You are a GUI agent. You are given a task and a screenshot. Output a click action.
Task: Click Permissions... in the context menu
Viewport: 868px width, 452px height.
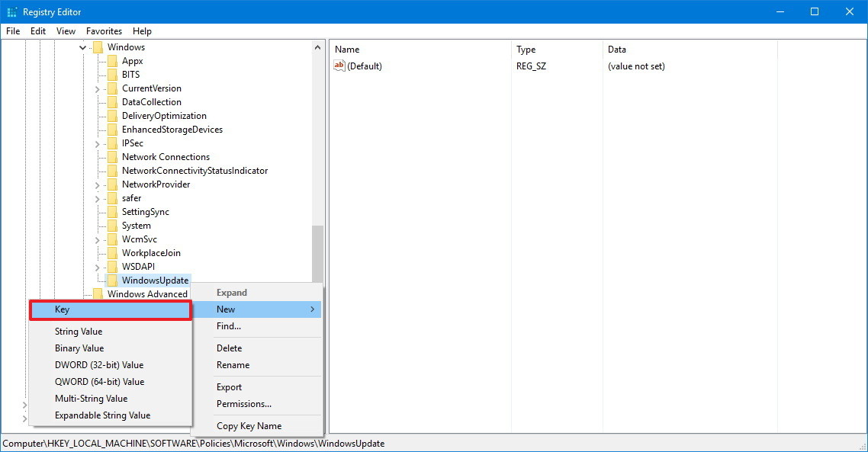[x=243, y=404]
